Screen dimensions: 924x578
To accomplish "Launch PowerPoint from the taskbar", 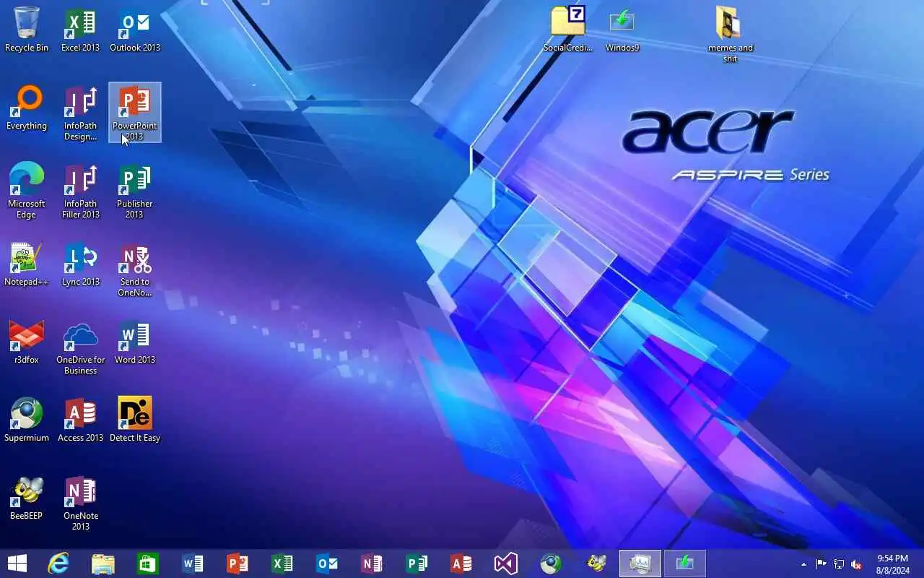I will coord(237,564).
